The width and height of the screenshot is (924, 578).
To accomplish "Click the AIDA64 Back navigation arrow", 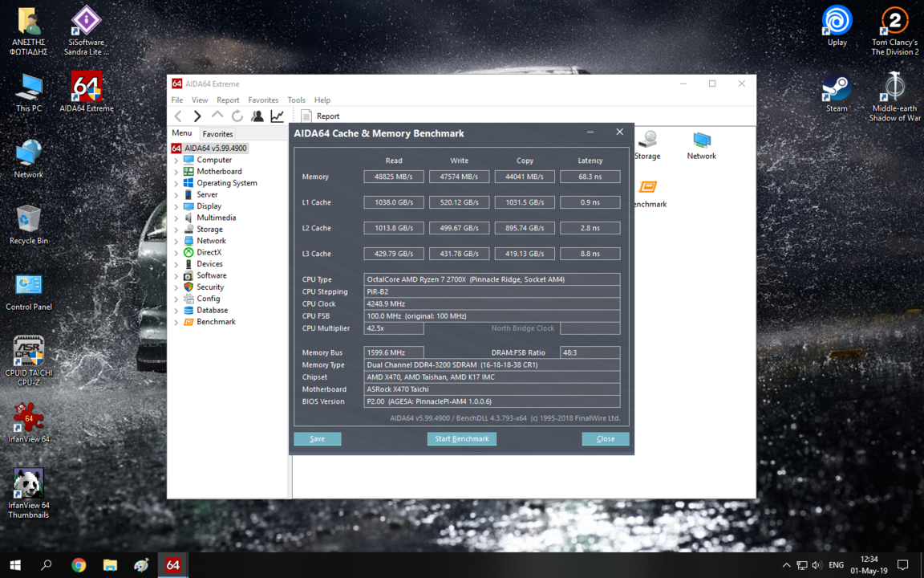I will (178, 116).
